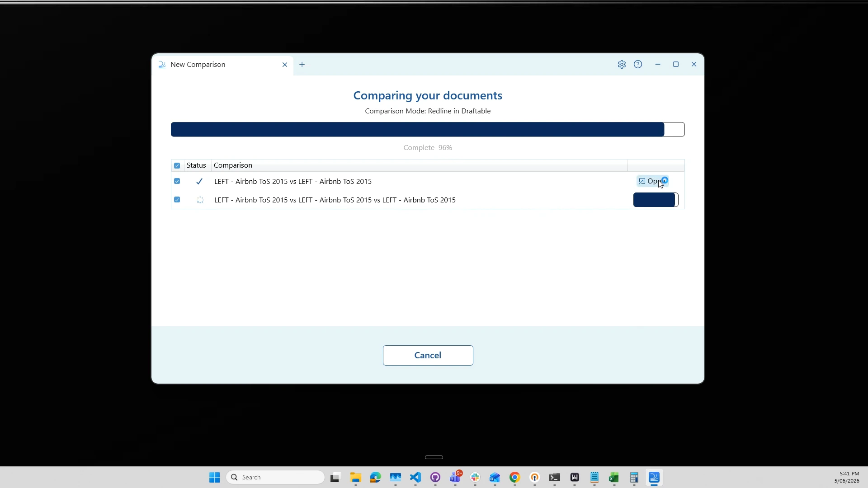The width and height of the screenshot is (868, 488).
Task: Click the Draftable taskbar icon
Action: [x=654, y=478]
